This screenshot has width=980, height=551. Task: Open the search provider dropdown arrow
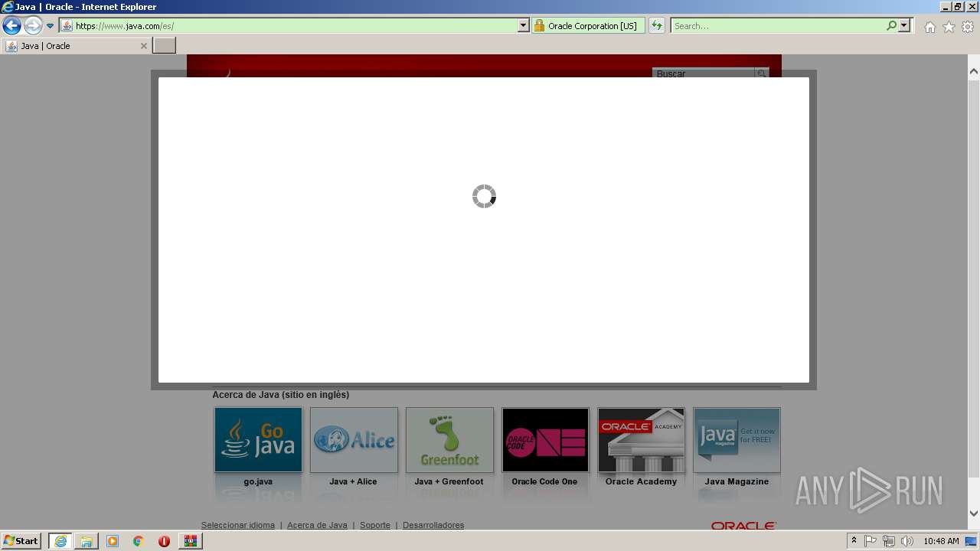pyautogui.click(x=904, y=26)
